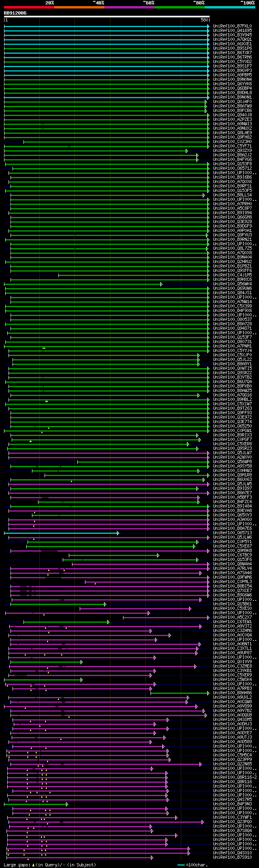Pick the UniRef100_Q9SR23 entry

(232, 449)
